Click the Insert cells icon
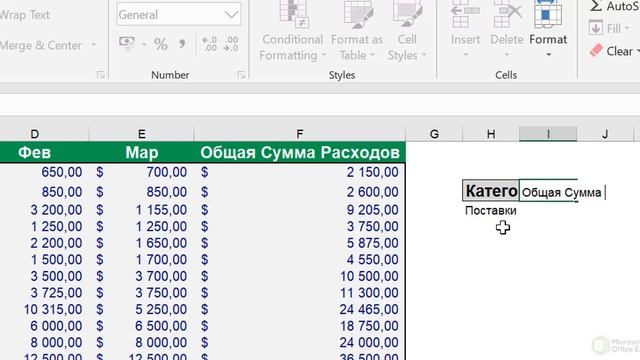This screenshot has width=640, height=360. click(x=465, y=14)
